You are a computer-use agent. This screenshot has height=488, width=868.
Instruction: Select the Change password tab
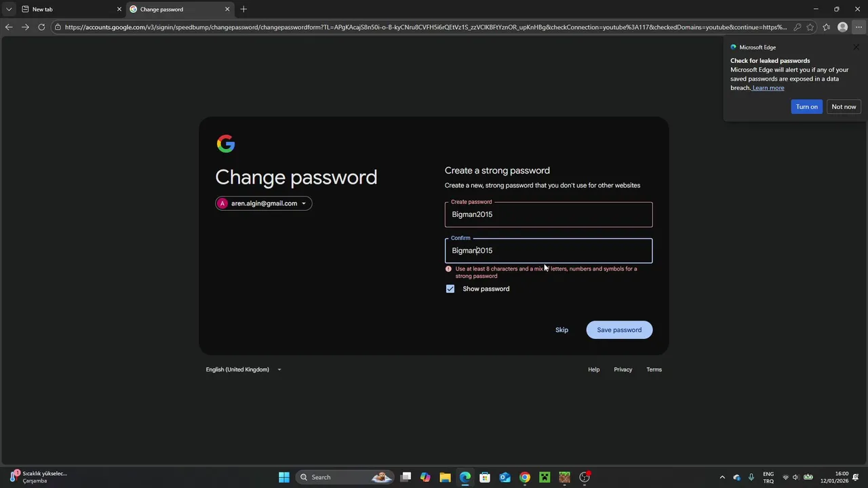pyautogui.click(x=180, y=9)
